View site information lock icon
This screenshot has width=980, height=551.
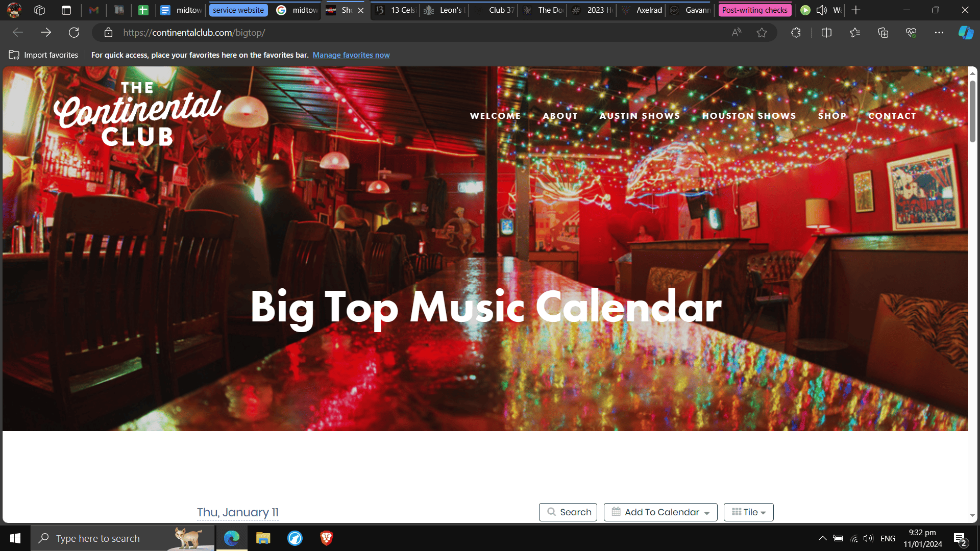108,33
